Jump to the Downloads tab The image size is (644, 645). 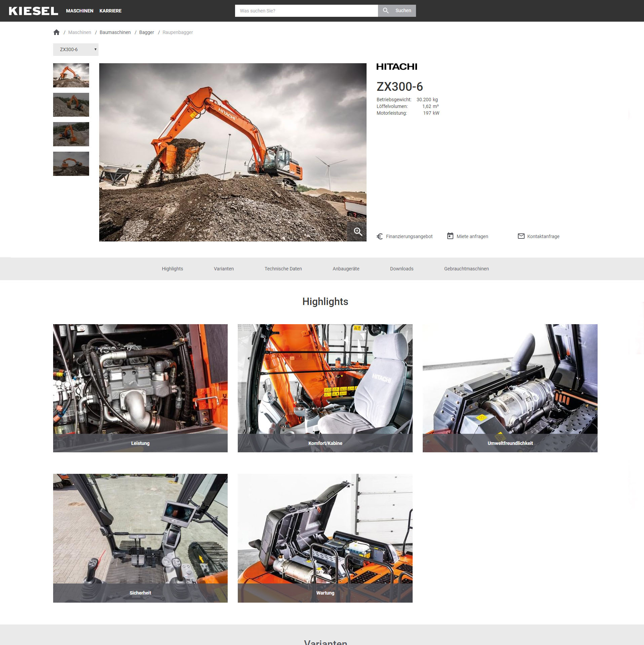(402, 269)
